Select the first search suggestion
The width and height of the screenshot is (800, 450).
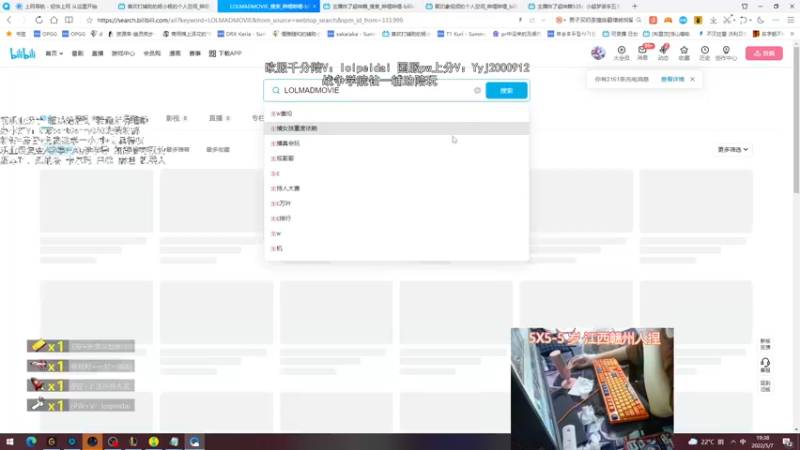pyautogui.click(x=396, y=113)
